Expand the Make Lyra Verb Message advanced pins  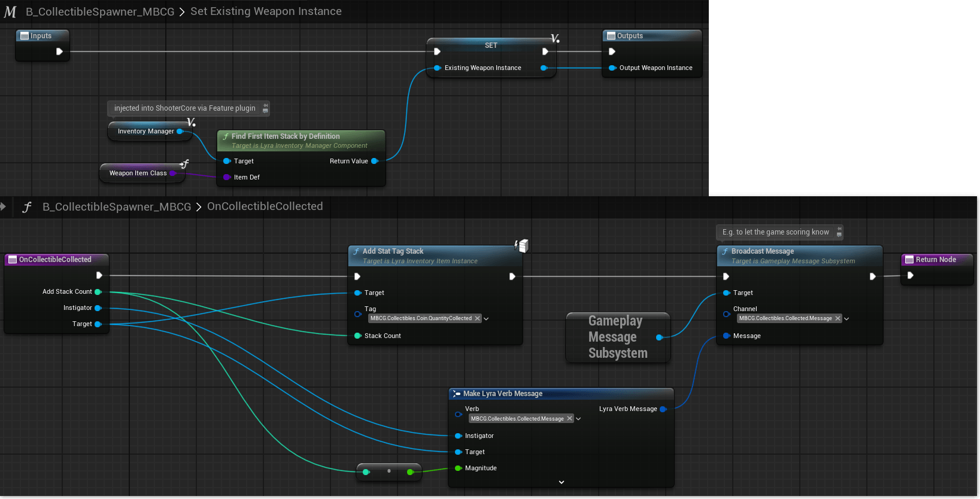click(x=561, y=482)
